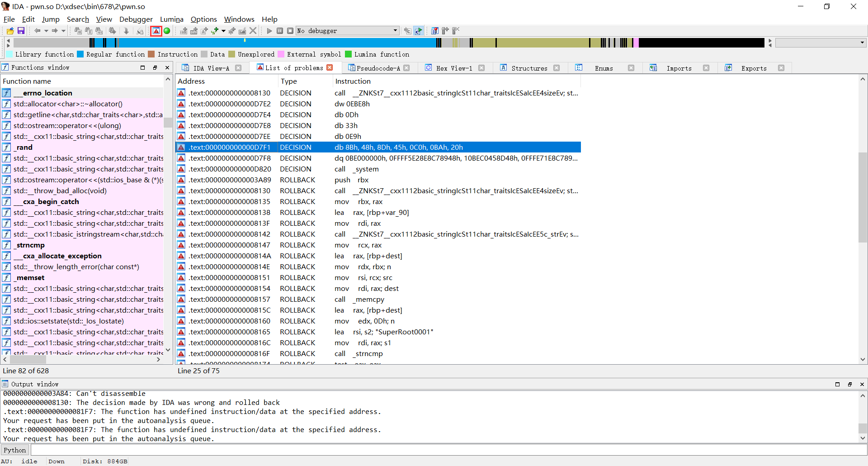The image size is (868, 466).
Task: Switch to the Enums tab
Action: tap(604, 68)
